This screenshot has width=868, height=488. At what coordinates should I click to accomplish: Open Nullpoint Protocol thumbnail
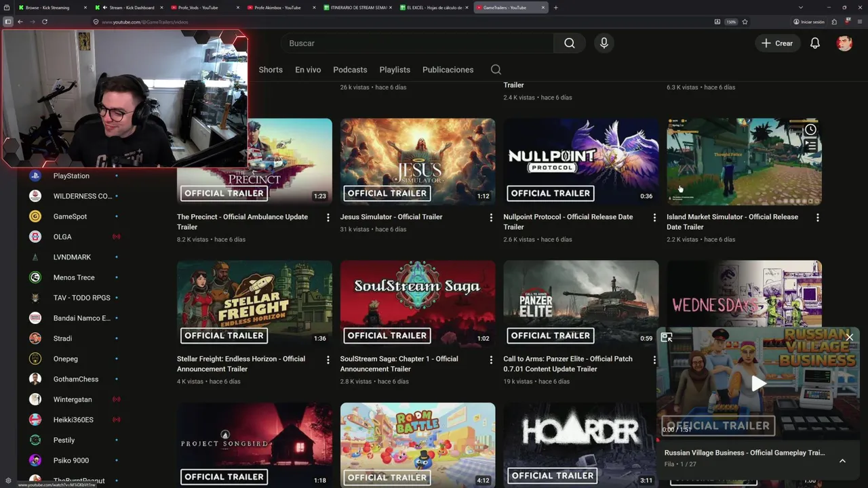click(x=581, y=162)
